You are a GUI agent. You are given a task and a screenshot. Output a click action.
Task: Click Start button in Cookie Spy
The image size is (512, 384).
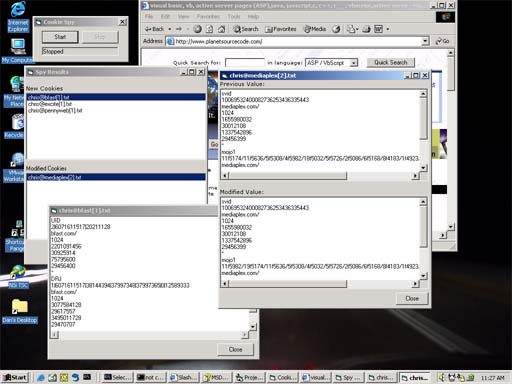tap(60, 37)
